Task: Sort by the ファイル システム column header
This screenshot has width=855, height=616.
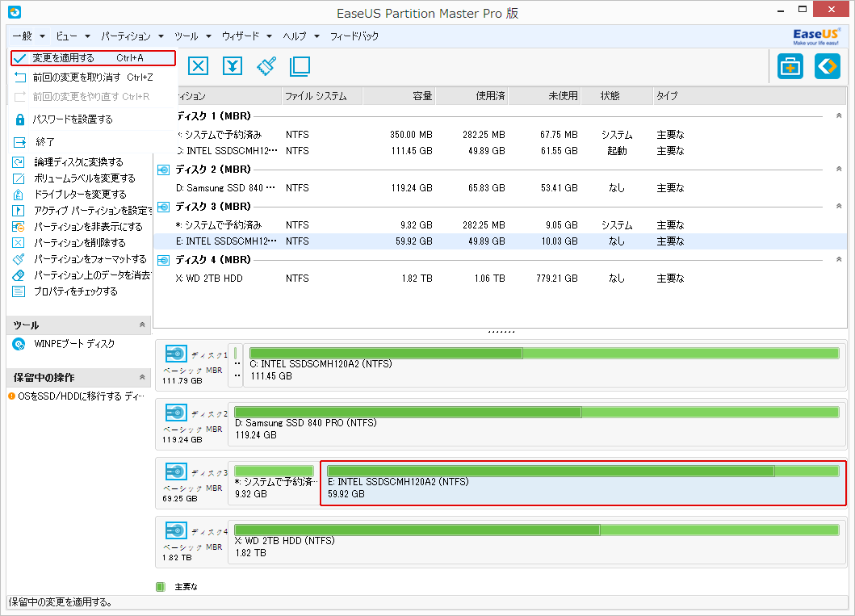Action: [x=322, y=96]
